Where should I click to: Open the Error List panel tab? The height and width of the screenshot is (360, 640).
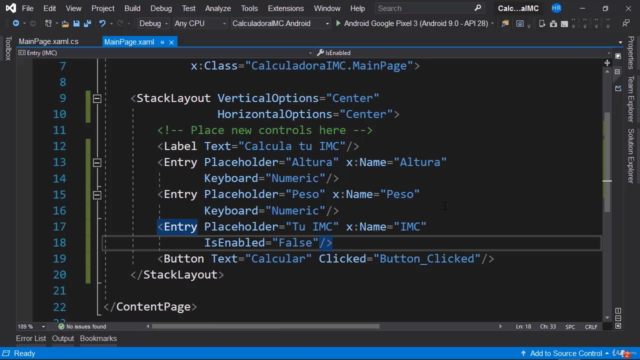31,338
